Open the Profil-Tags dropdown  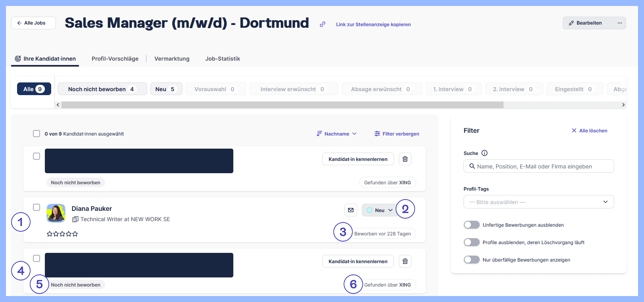point(538,202)
